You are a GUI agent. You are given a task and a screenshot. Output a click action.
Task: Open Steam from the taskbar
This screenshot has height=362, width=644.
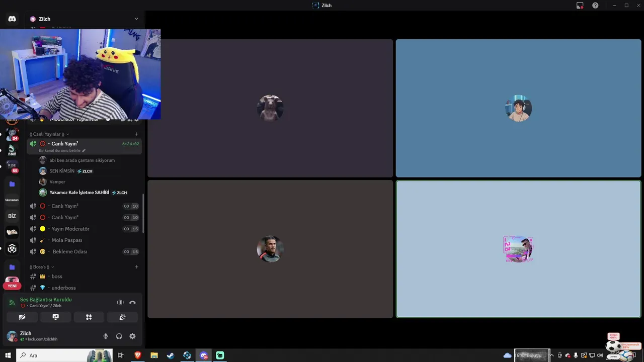coord(171,355)
